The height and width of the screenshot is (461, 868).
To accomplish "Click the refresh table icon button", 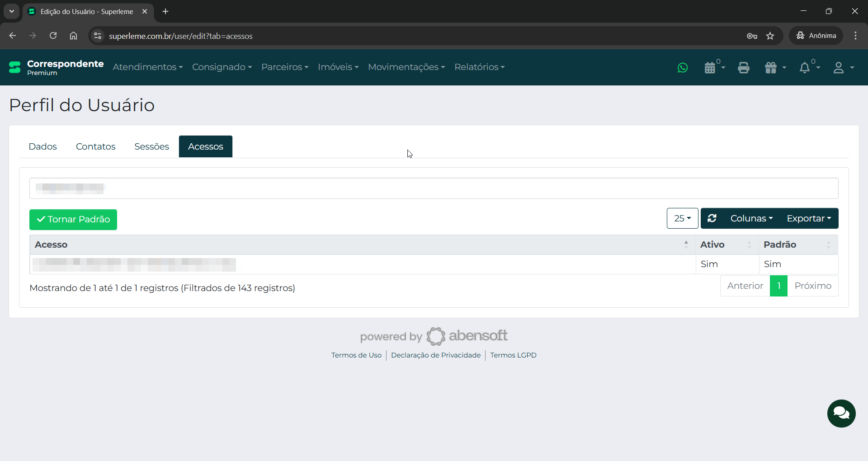I will [712, 218].
